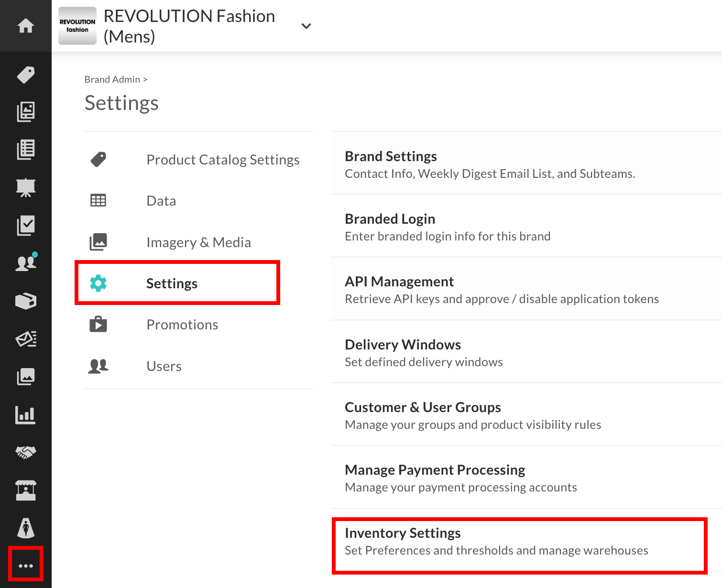Screen dimensions: 722x588
Task: Click the envelope icon in sidebar
Action: coord(26,339)
